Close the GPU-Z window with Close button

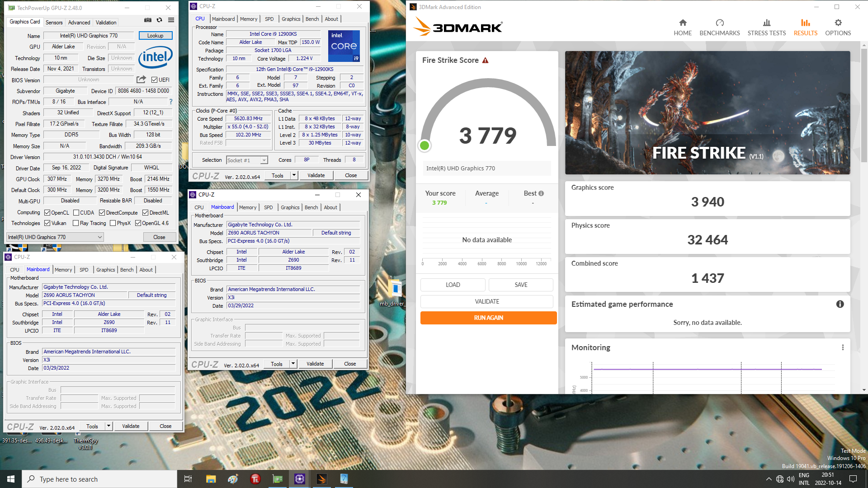pos(159,237)
